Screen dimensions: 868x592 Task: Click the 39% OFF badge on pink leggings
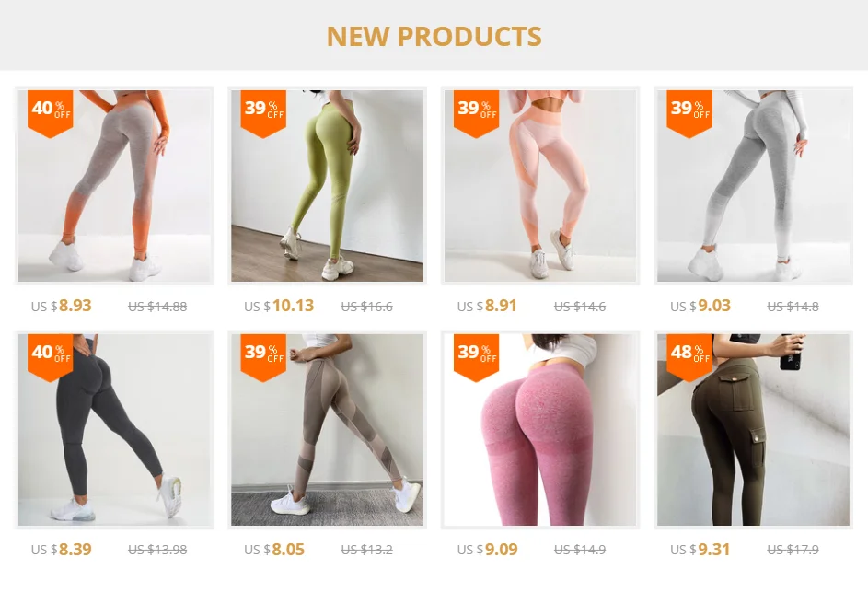[x=476, y=357]
